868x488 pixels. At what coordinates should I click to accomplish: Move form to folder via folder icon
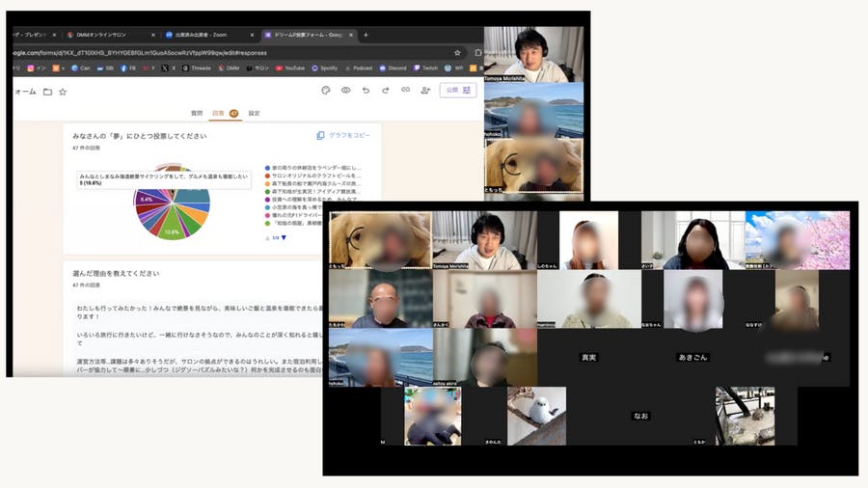coord(47,92)
